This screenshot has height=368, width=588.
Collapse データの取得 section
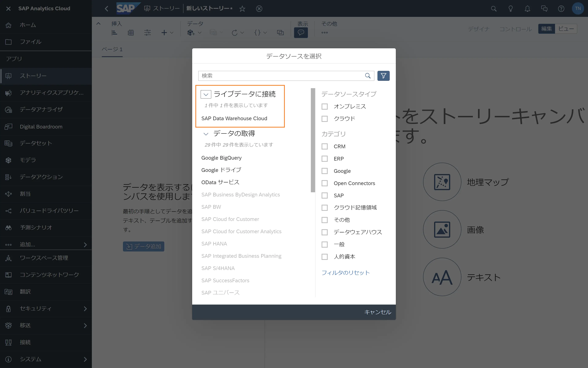[x=206, y=134]
